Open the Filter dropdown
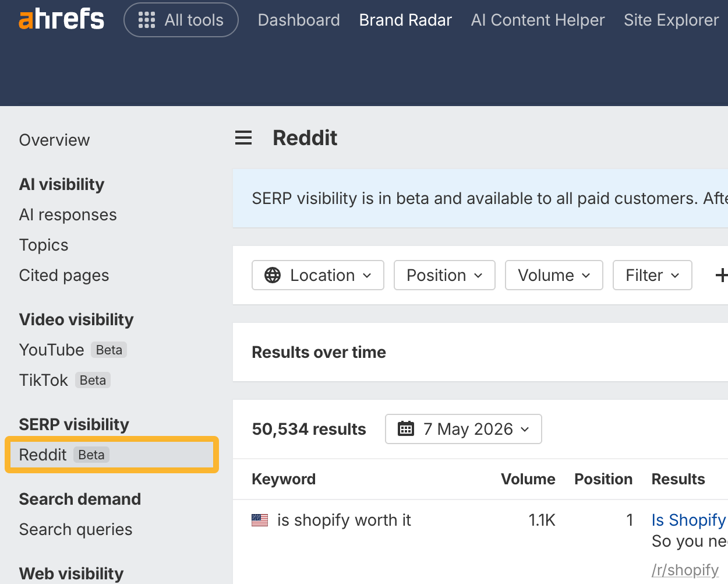 click(652, 275)
